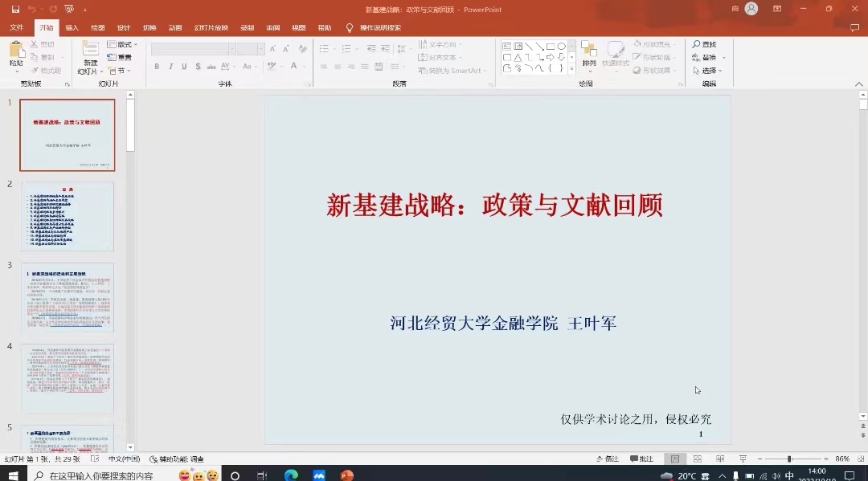Toggle Center paragraph alignment button
868x481 pixels.
coord(337,67)
